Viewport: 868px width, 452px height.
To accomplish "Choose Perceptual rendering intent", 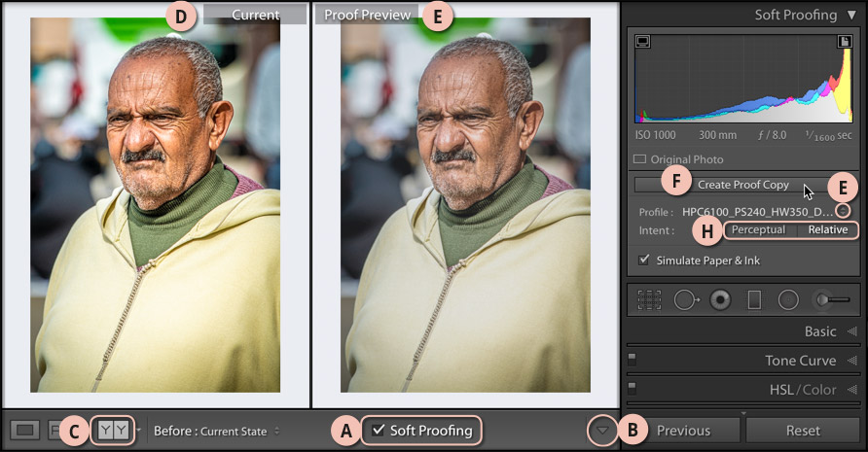I will pos(759,229).
